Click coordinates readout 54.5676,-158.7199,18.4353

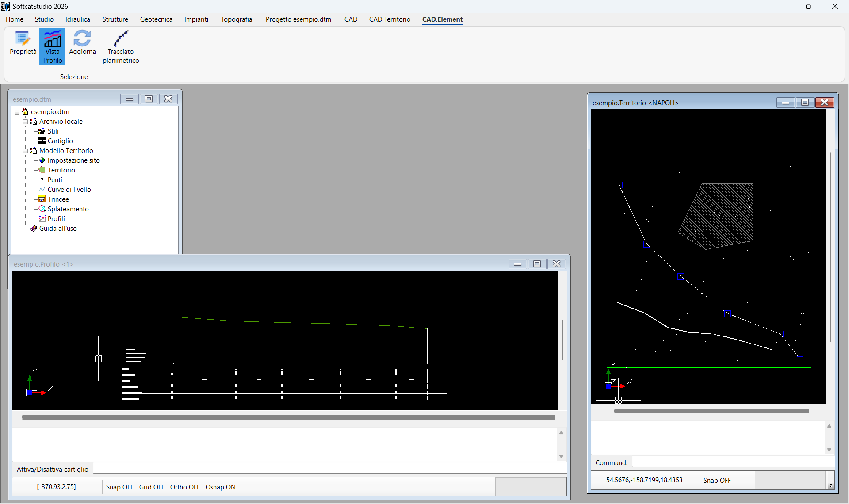[x=644, y=480]
